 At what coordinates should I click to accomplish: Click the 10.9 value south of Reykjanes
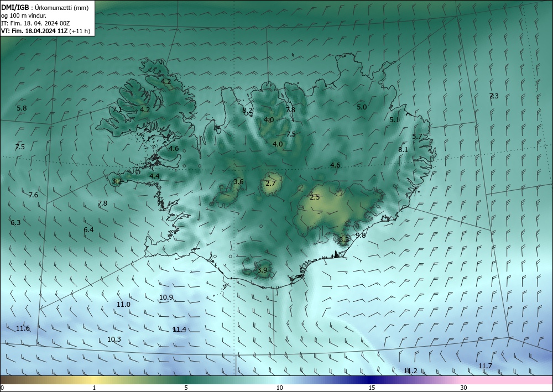[166, 297]
